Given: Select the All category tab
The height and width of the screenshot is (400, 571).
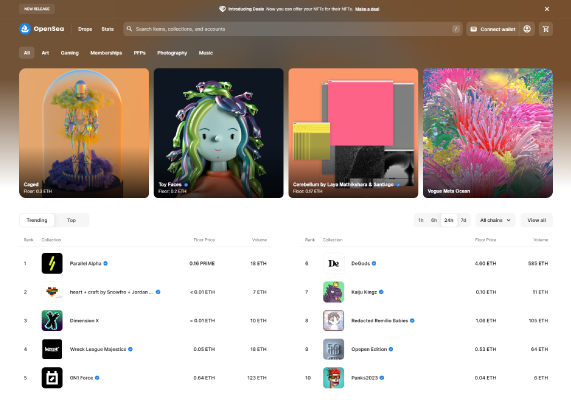Looking at the screenshot, I should [27, 53].
